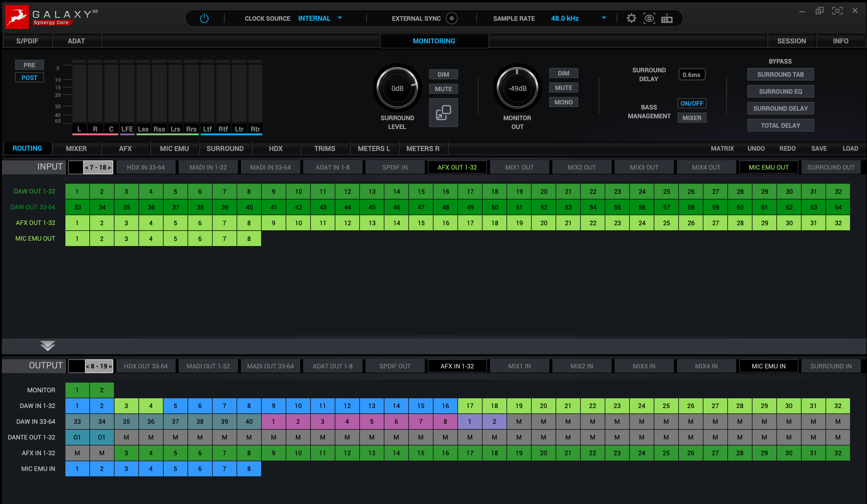Viewport: 867px width, 504px height.
Task: Click the eye view icon
Action: coord(649,18)
